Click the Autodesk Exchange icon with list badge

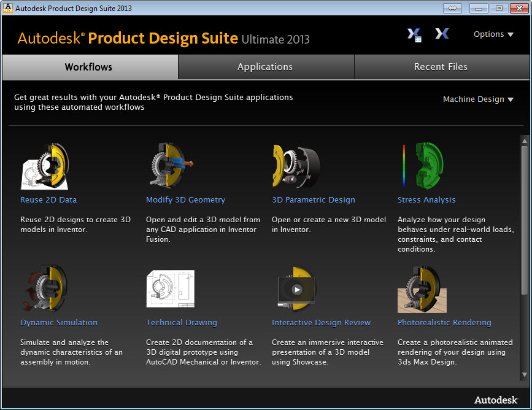(x=414, y=34)
